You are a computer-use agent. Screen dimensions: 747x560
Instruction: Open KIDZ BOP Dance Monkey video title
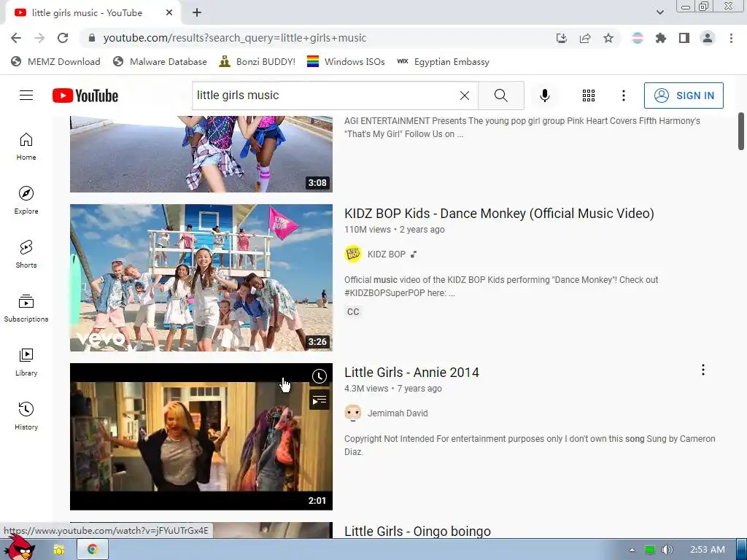[x=499, y=214]
